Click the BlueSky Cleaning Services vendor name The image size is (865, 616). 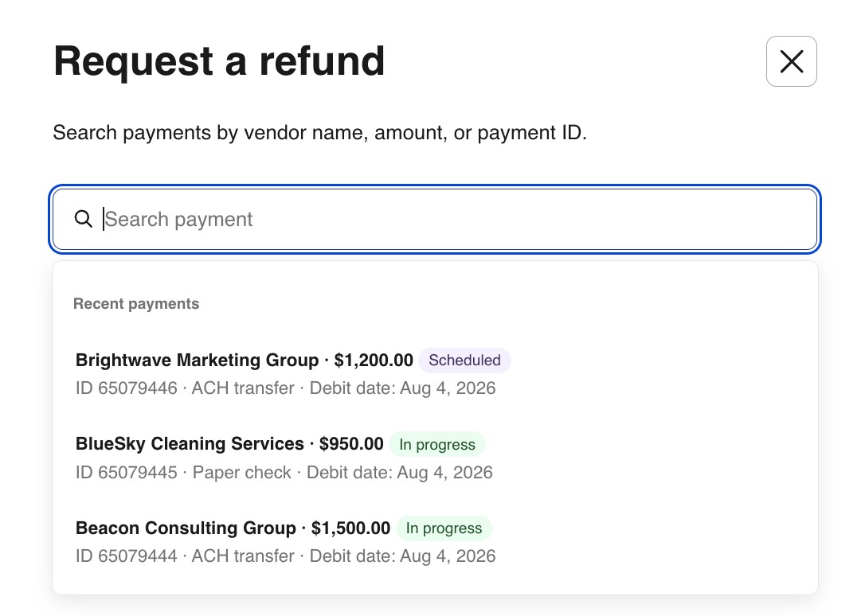[x=190, y=443]
